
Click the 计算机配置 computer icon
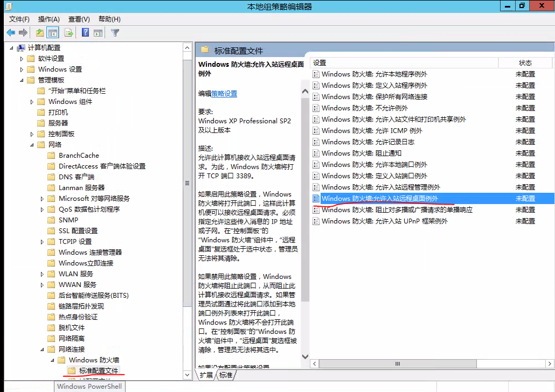point(21,48)
